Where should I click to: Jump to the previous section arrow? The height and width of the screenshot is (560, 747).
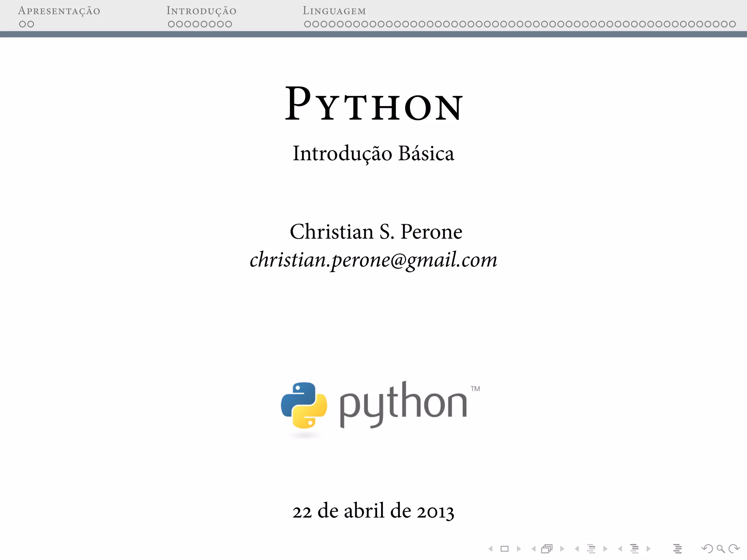[x=620, y=549]
